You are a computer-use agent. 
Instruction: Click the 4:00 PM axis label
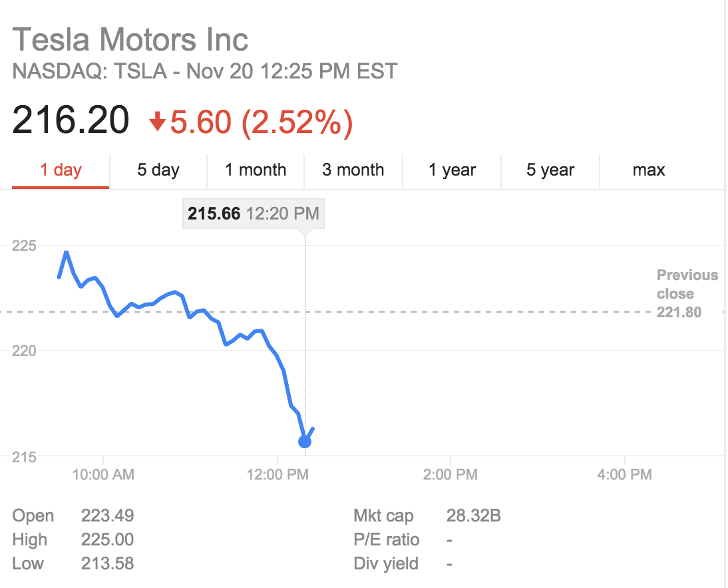coord(624,475)
